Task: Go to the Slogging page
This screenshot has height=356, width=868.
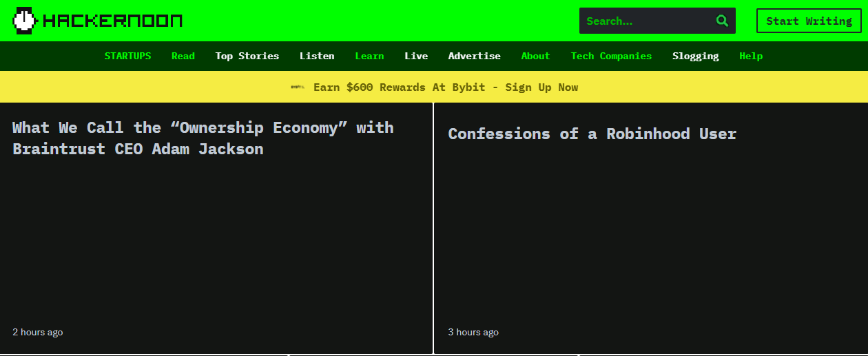Action: click(695, 56)
